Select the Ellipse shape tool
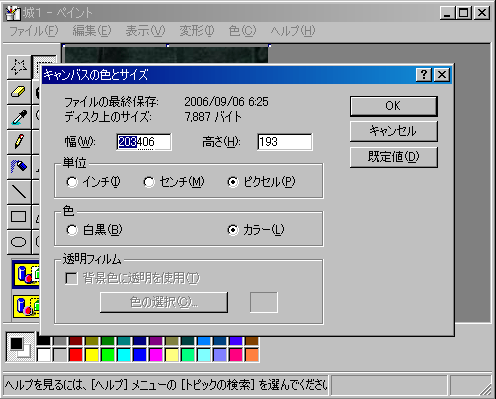The width and height of the screenshot is (496, 399). [x=19, y=242]
